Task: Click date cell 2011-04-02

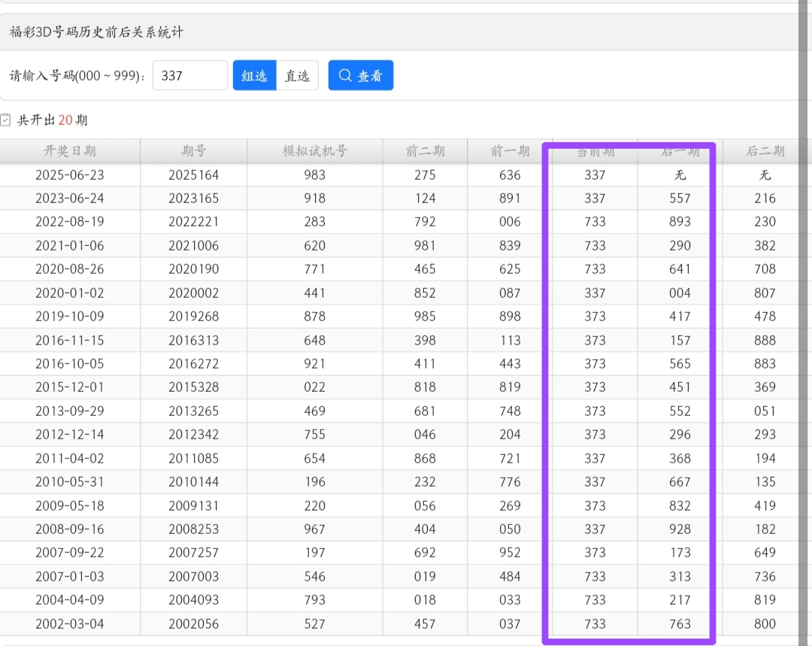Action: (70, 459)
